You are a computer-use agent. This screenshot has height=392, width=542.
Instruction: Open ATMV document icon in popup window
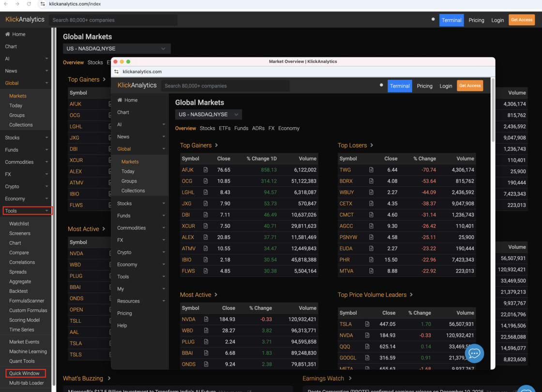click(206, 248)
